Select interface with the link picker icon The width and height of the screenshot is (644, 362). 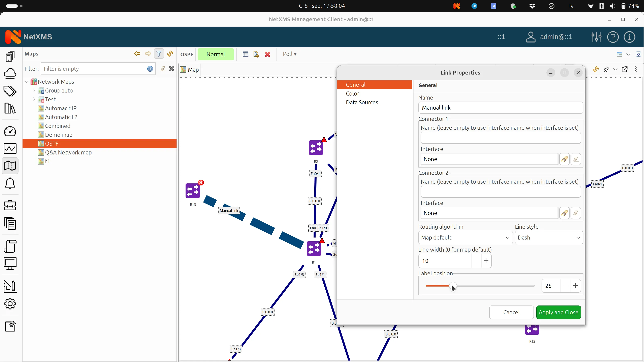tap(565, 159)
